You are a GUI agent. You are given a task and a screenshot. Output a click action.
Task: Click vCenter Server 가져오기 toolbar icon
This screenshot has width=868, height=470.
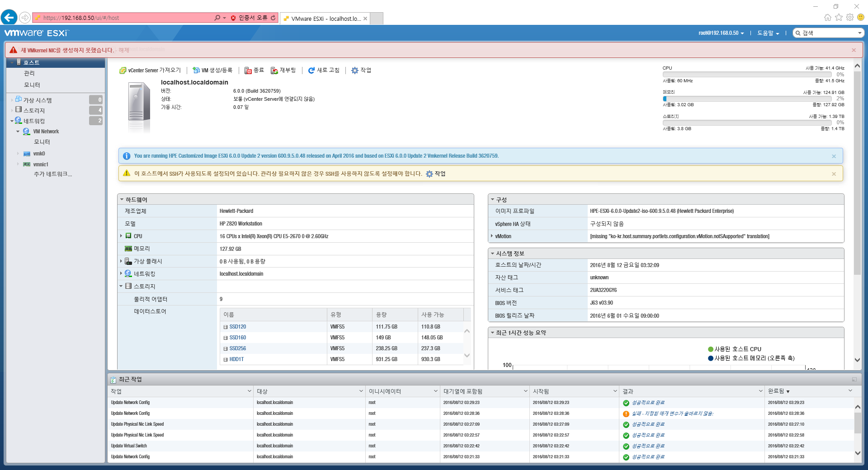[123, 70]
